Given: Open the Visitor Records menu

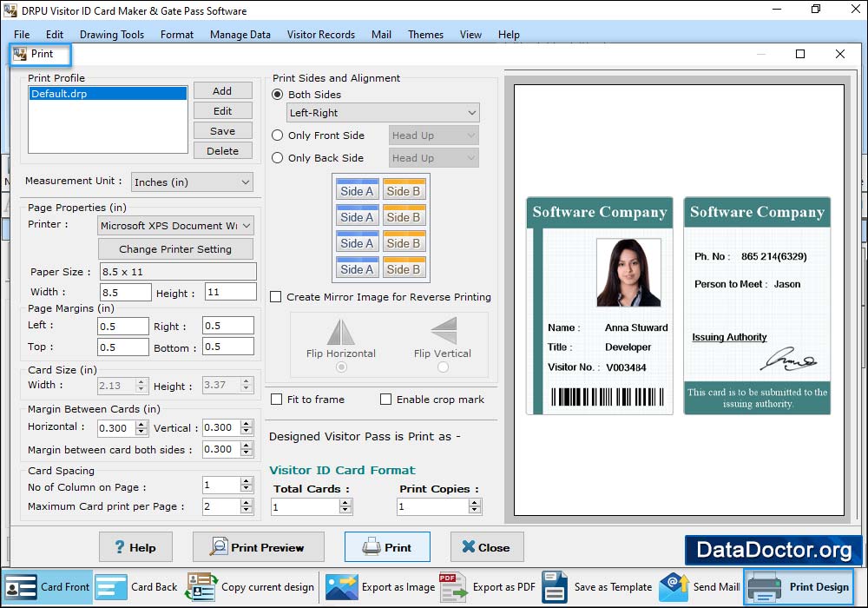Looking at the screenshot, I should (321, 35).
